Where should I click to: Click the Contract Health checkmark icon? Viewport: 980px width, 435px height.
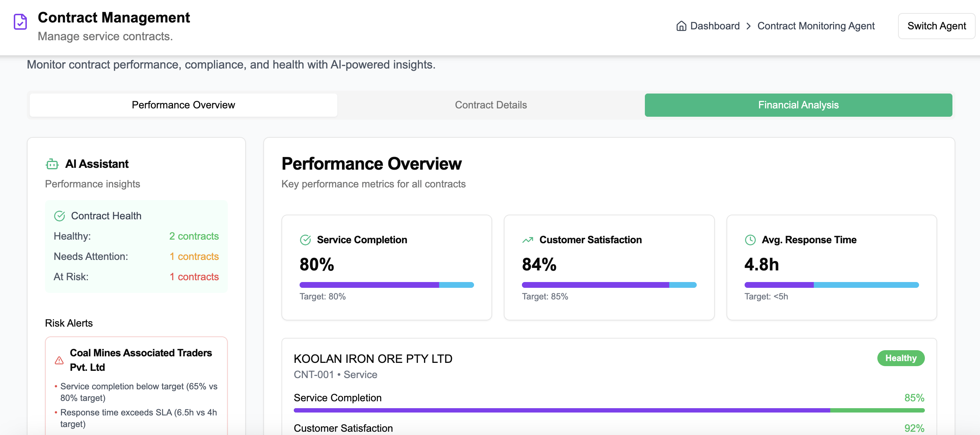[59, 216]
